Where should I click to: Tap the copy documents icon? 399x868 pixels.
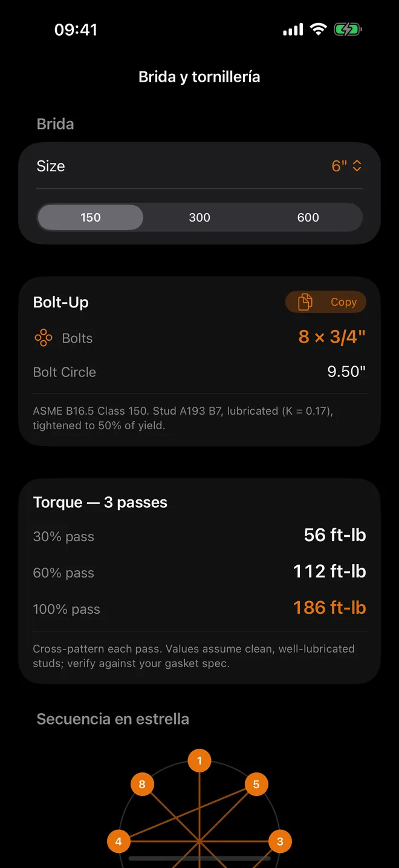click(305, 302)
